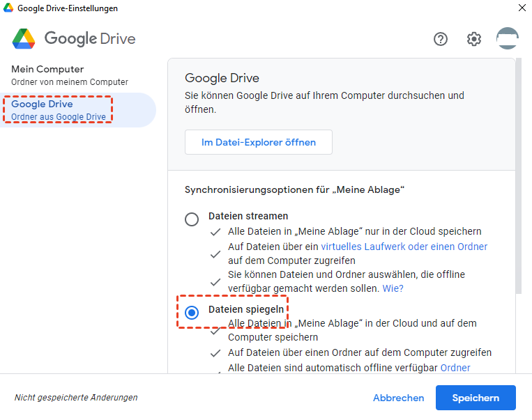Click the "Synchronisierungsoptionen für Meine Ablage" heading
532x420 pixels.
(x=294, y=189)
